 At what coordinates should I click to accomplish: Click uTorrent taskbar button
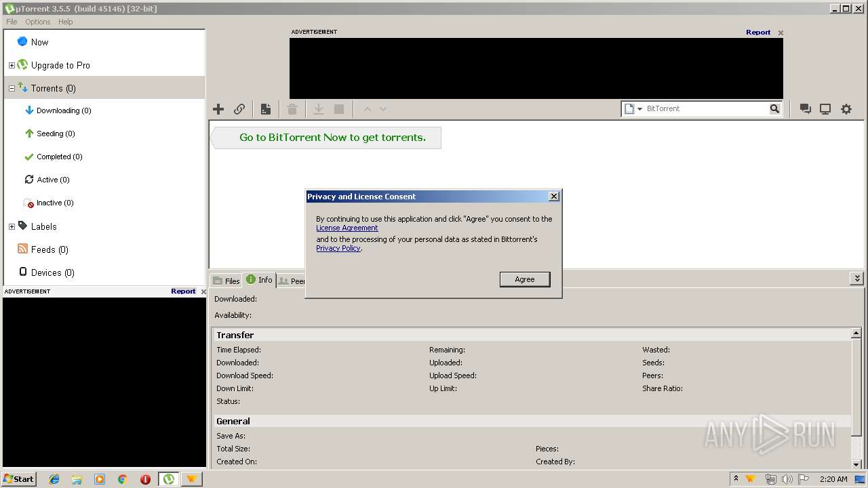tap(169, 479)
